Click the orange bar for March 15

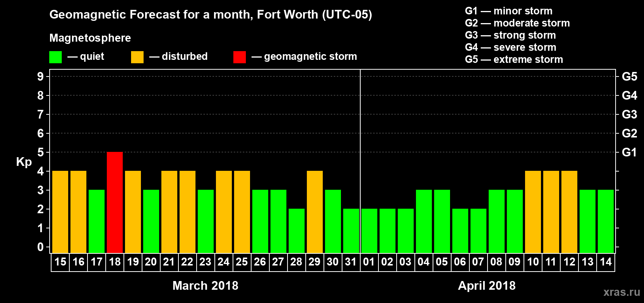pyautogui.click(x=60, y=212)
